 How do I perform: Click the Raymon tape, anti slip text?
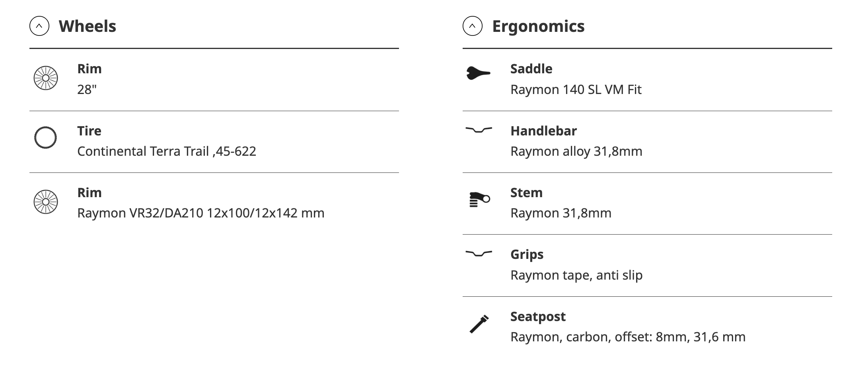coord(576,275)
